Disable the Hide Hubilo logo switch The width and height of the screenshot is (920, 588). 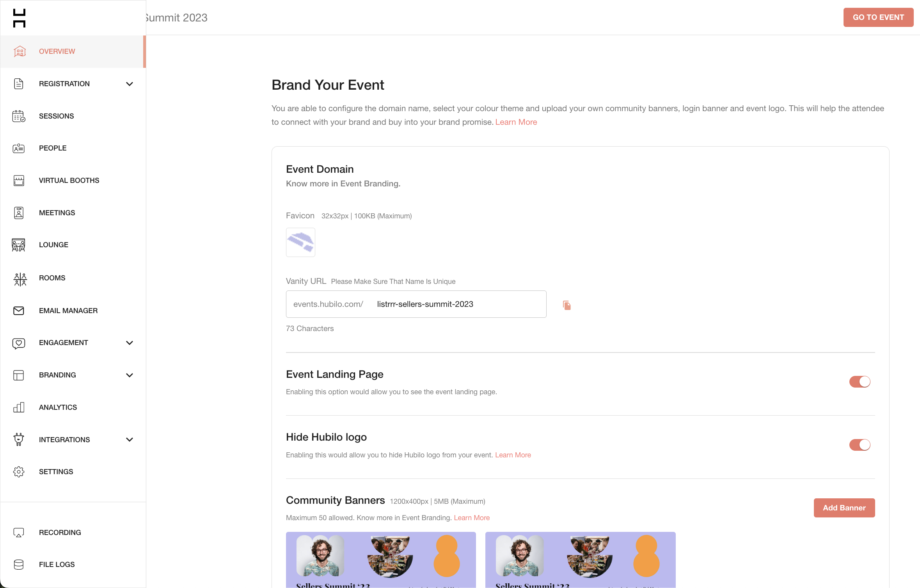point(860,445)
